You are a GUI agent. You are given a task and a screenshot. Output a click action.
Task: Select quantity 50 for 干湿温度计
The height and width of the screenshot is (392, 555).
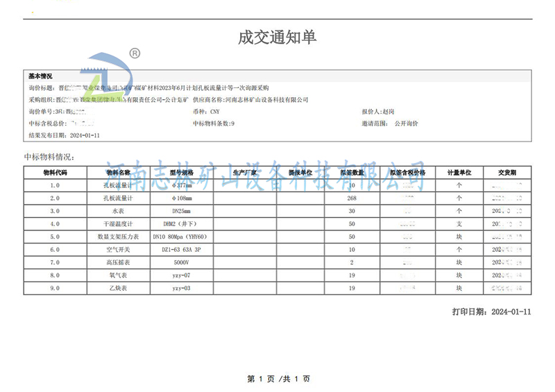point(352,224)
